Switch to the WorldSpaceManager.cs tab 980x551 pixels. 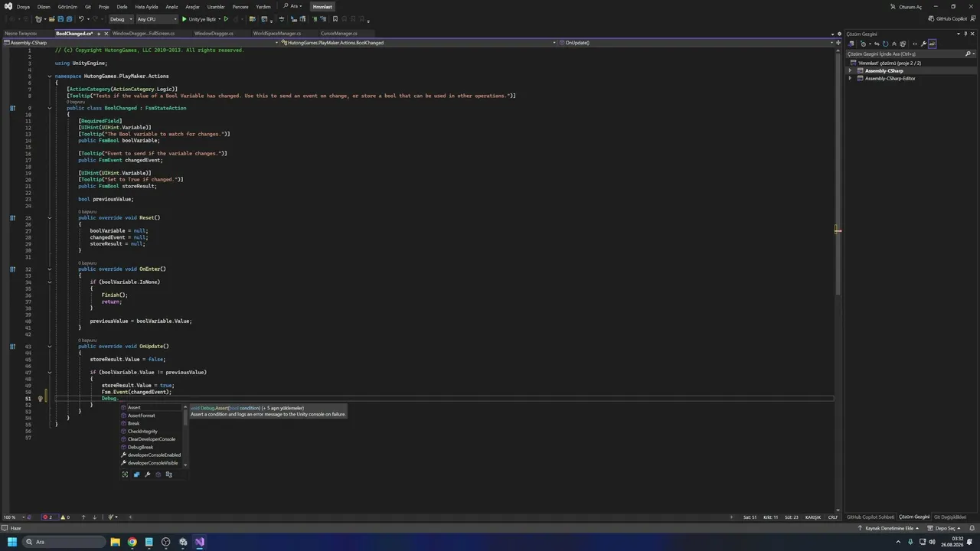(x=277, y=34)
